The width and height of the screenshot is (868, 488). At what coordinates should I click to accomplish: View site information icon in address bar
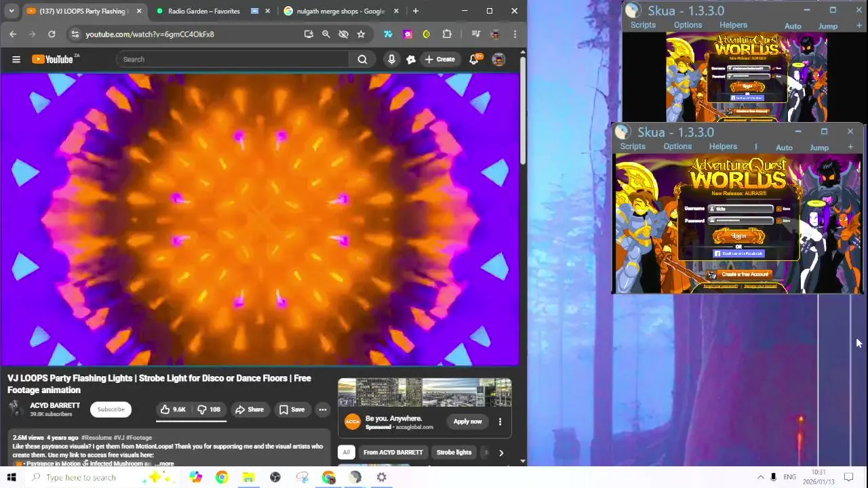pyautogui.click(x=75, y=34)
